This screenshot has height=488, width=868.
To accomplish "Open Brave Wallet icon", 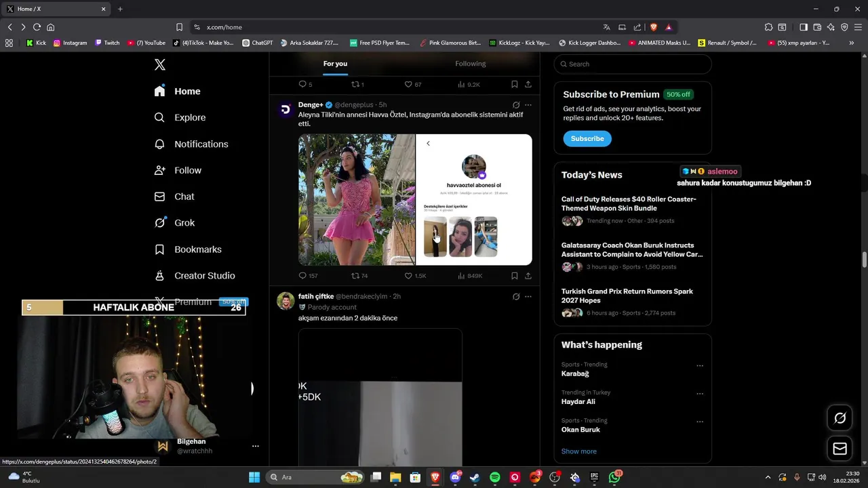I will [x=817, y=27].
